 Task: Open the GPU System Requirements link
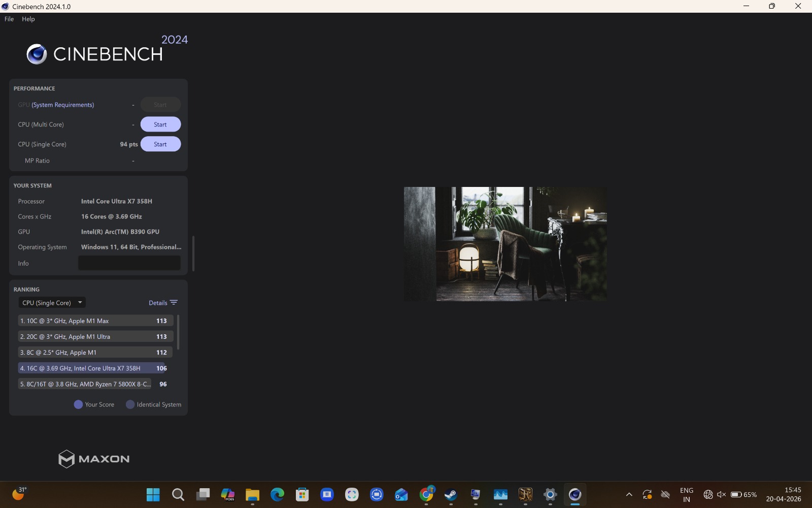62,105
